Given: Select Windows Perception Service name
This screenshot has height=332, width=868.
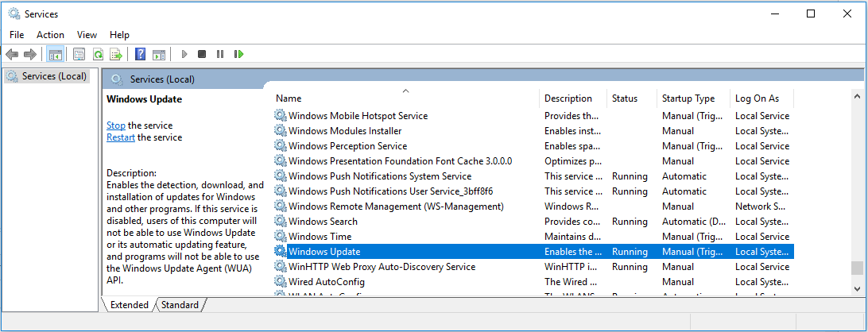Looking at the screenshot, I should click(x=347, y=146).
